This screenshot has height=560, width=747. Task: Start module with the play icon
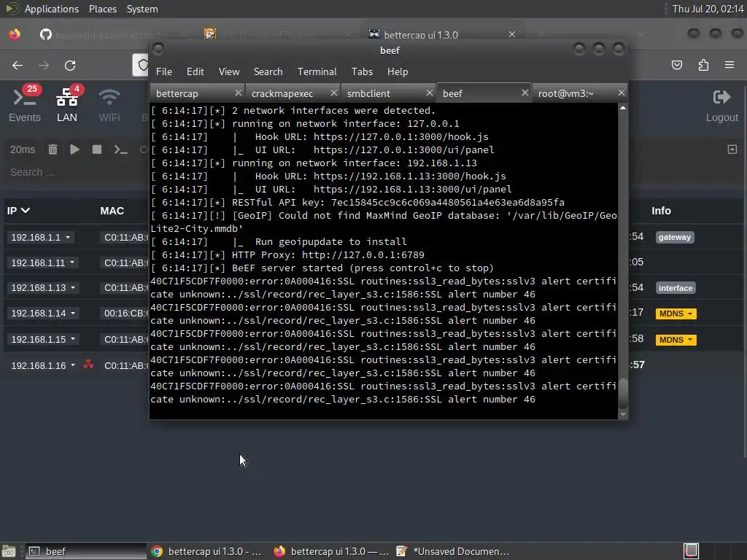coord(75,149)
